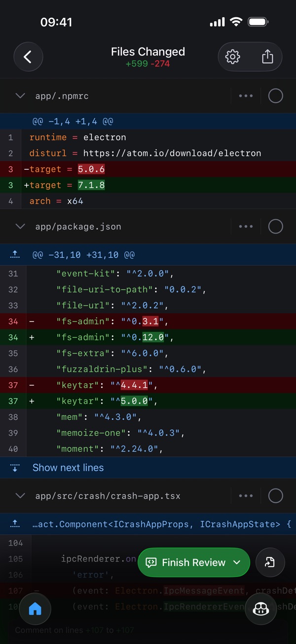The width and height of the screenshot is (296, 644).
Task: Tap line number 34 of removed fs-admin
Action: coord(13,321)
